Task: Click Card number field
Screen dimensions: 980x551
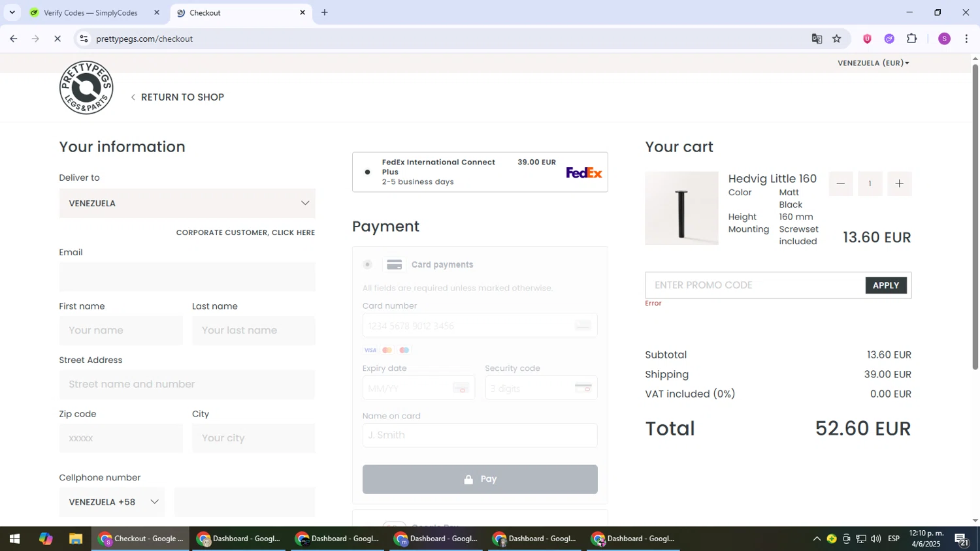Action: coord(480,325)
